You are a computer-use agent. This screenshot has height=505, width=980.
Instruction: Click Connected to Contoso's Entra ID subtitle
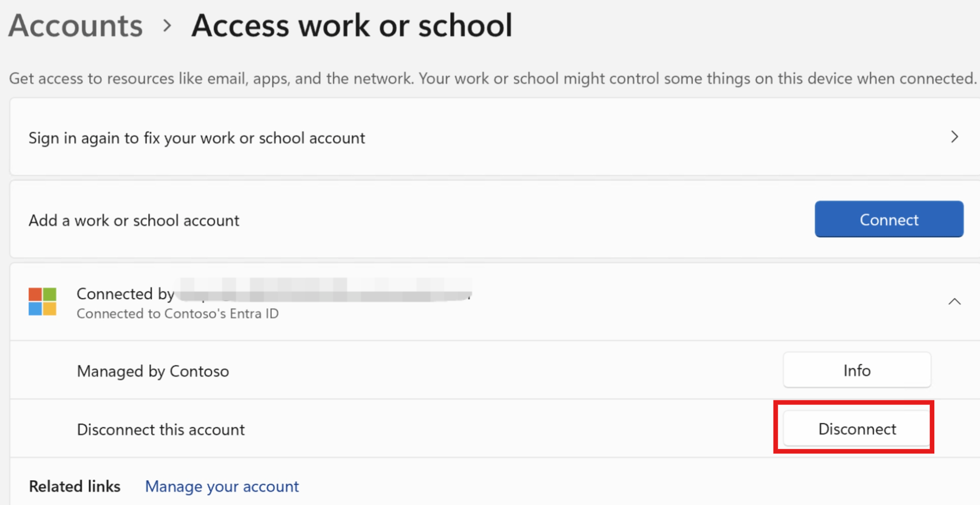pyautogui.click(x=178, y=314)
